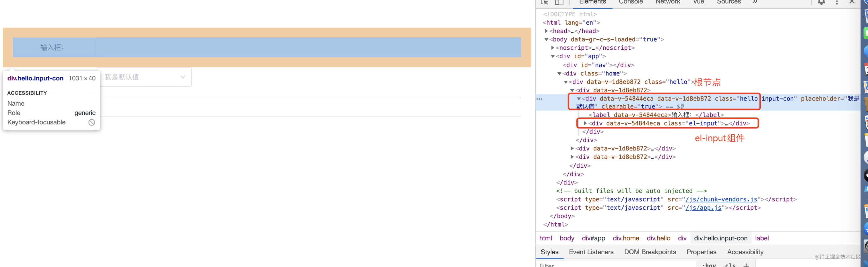
Task: Open the 我是默认值 select dropdown arrow
Action: pyautogui.click(x=183, y=77)
